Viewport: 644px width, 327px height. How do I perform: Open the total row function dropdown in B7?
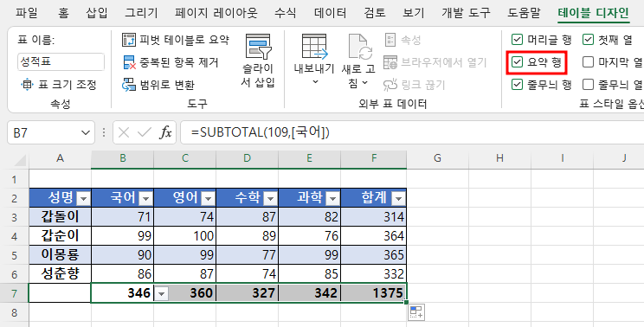(x=162, y=294)
